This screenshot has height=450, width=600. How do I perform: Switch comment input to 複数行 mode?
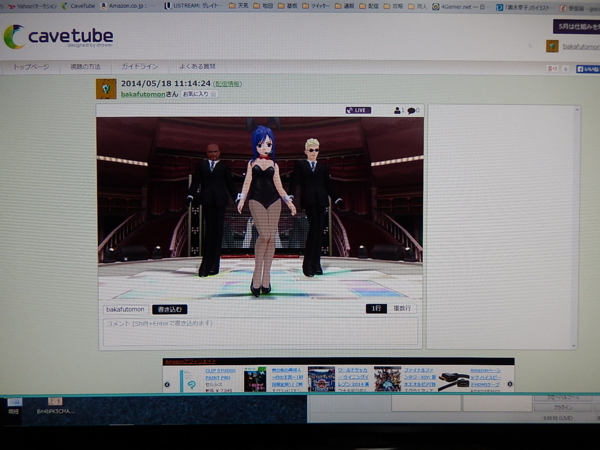coord(402,308)
